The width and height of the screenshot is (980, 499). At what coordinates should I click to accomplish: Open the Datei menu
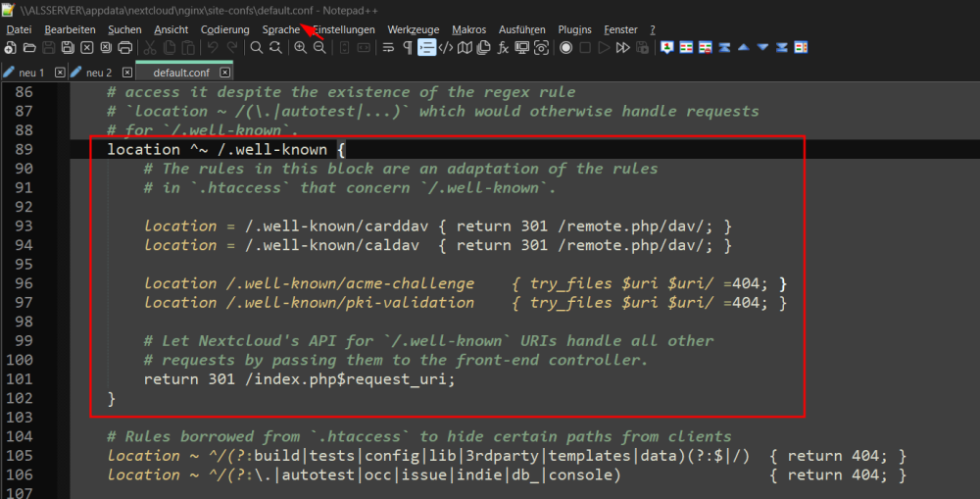pos(19,29)
